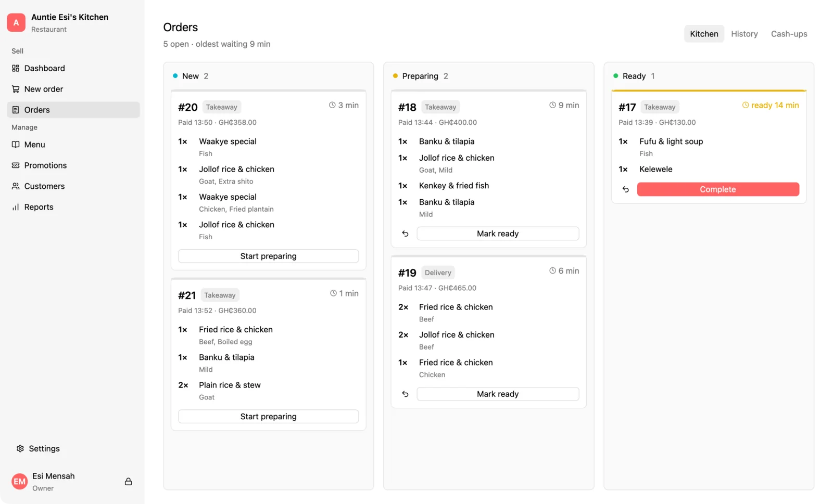The width and height of the screenshot is (833, 504).
Task: Complete order #17
Action: click(x=718, y=189)
